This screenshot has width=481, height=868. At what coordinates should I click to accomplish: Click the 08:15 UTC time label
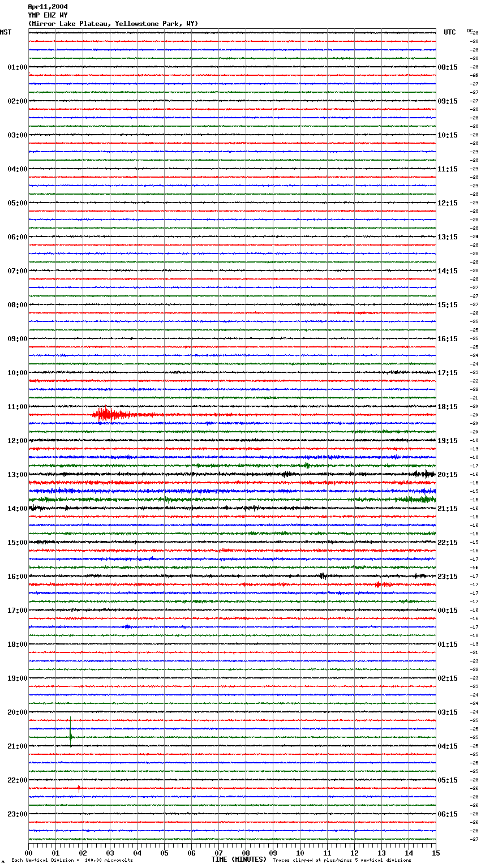[x=448, y=67]
